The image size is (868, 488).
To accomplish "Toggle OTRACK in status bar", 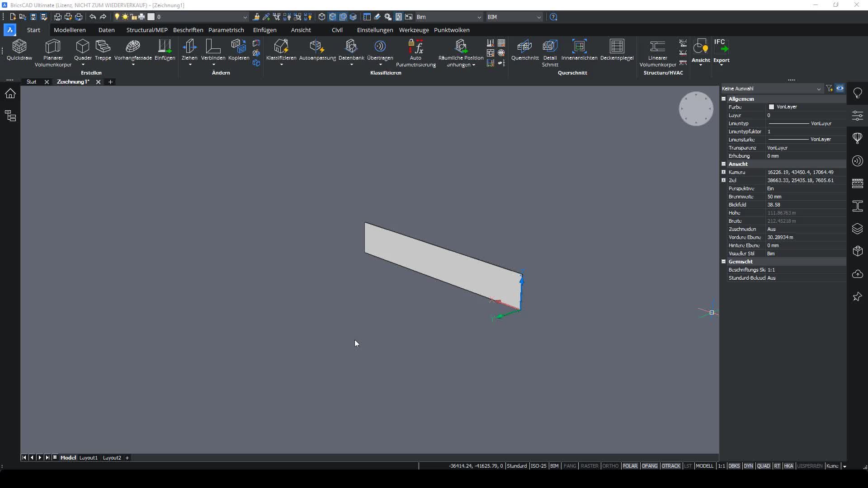I will pos(671,466).
